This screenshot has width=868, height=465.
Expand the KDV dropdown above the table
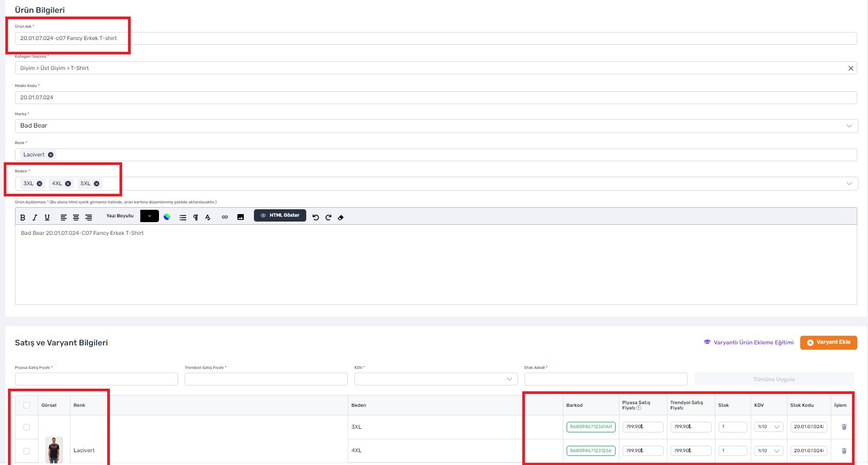(435, 379)
